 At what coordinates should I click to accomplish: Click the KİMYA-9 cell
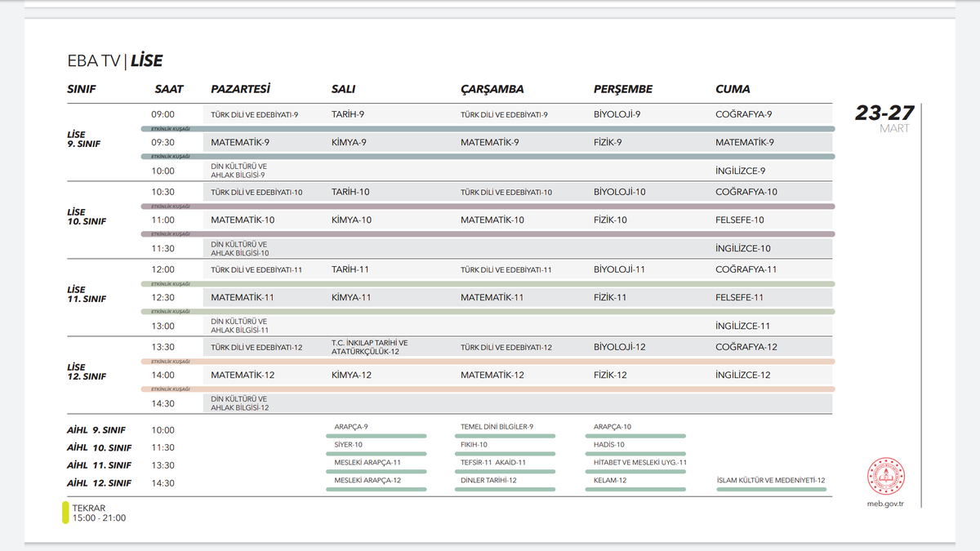(349, 142)
